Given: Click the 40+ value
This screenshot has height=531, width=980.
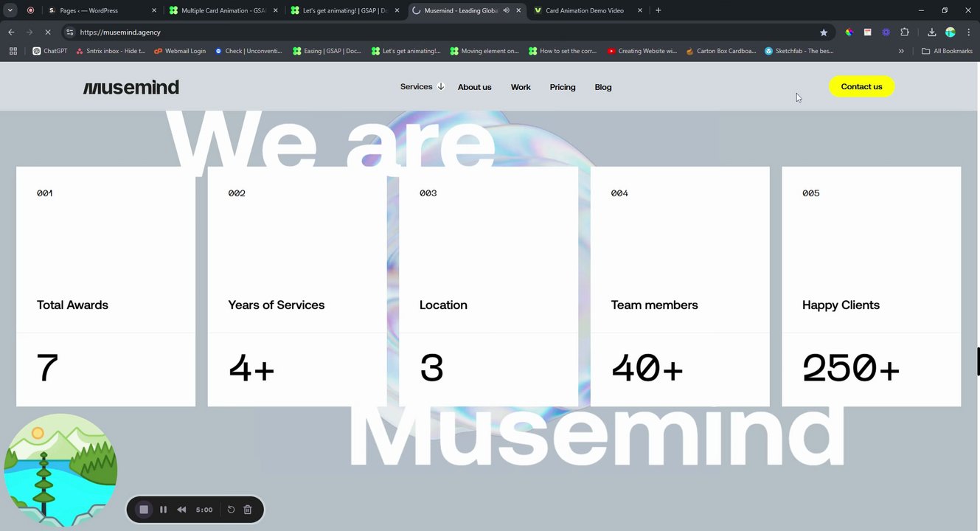Looking at the screenshot, I should 647,367.
